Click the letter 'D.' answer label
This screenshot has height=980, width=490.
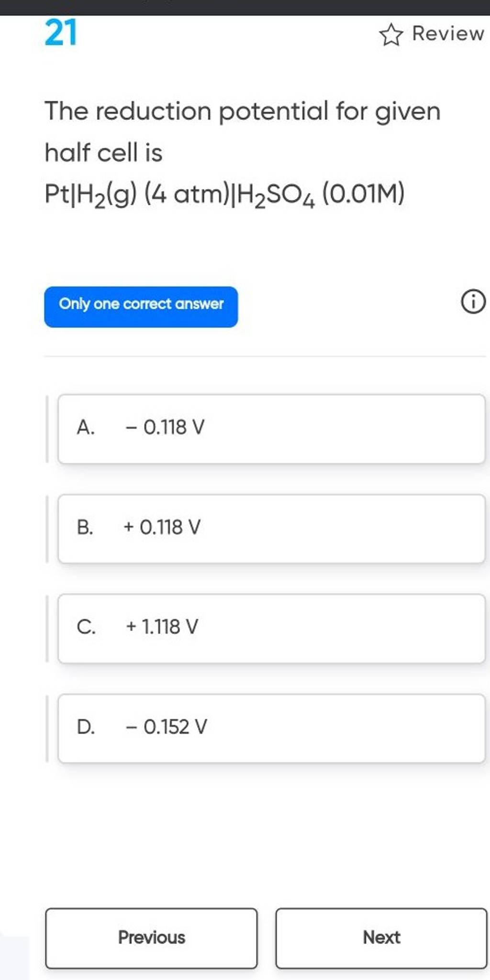[x=86, y=727]
